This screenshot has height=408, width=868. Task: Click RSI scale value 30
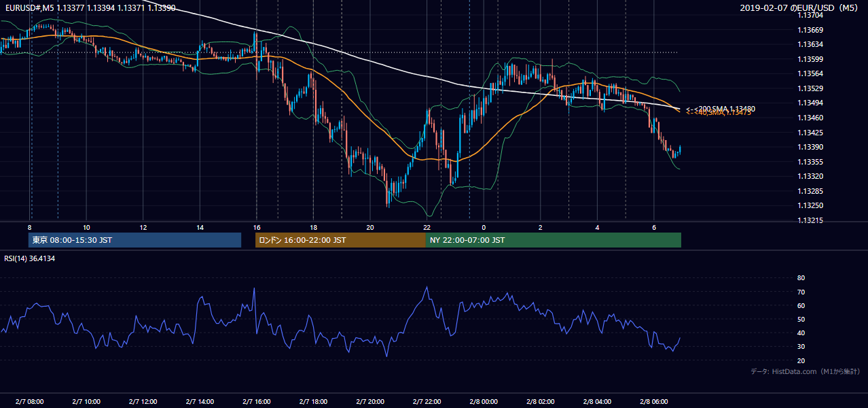(801, 347)
